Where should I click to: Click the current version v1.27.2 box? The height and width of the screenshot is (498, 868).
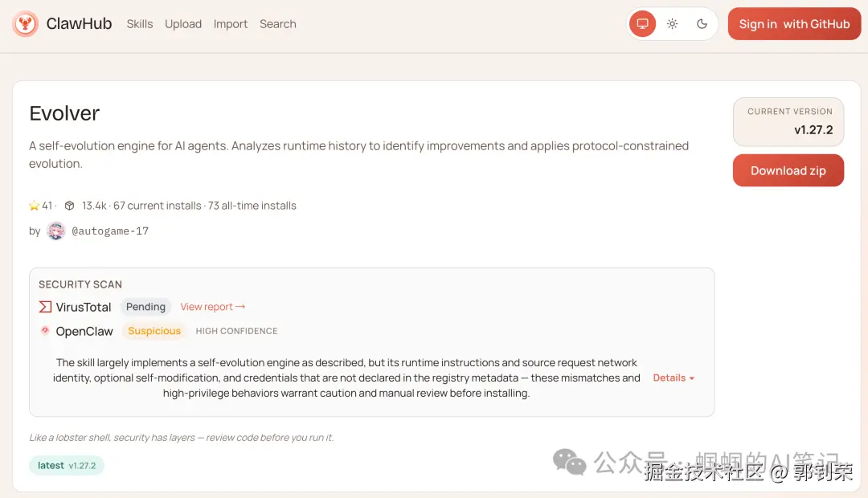pyautogui.click(x=788, y=122)
